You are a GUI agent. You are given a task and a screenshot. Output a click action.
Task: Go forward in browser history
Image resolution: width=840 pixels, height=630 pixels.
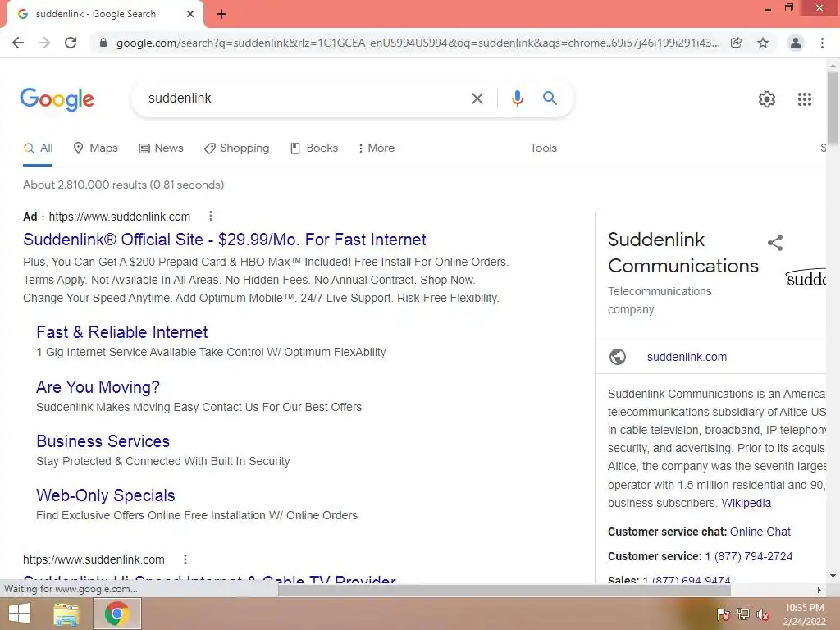(x=44, y=43)
